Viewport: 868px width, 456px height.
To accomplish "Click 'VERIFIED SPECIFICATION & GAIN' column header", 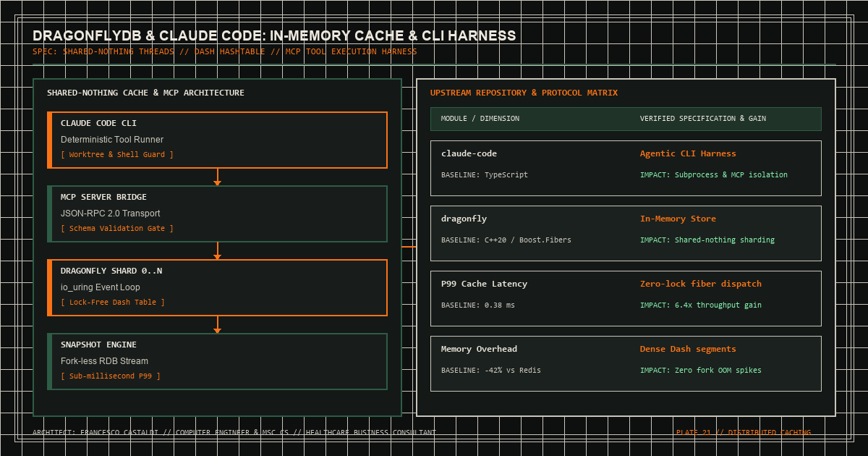I will [x=703, y=119].
